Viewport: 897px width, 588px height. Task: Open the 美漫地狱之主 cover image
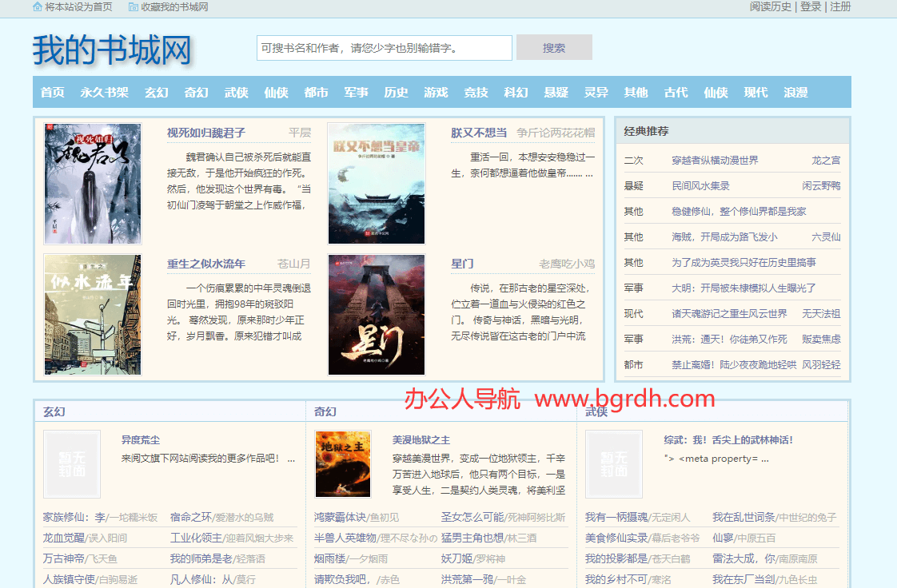pos(343,464)
